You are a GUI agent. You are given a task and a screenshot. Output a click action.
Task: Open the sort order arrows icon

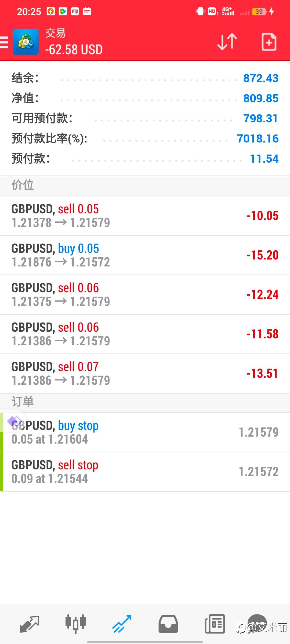(x=227, y=42)
